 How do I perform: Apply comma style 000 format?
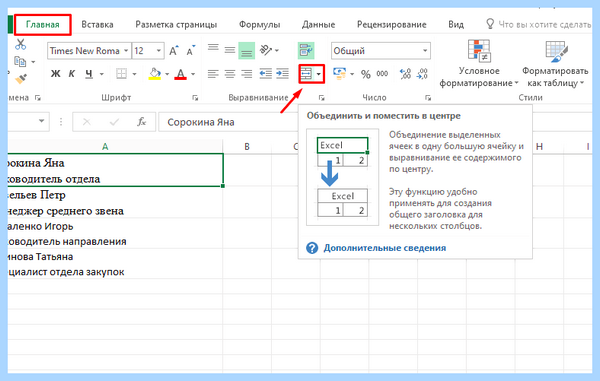tap(382, 74)
